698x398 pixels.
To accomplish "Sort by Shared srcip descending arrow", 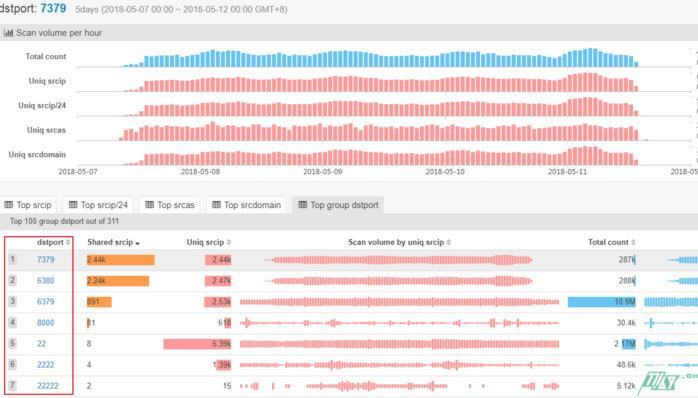I will pyautogui.click(x=138, y=243).
